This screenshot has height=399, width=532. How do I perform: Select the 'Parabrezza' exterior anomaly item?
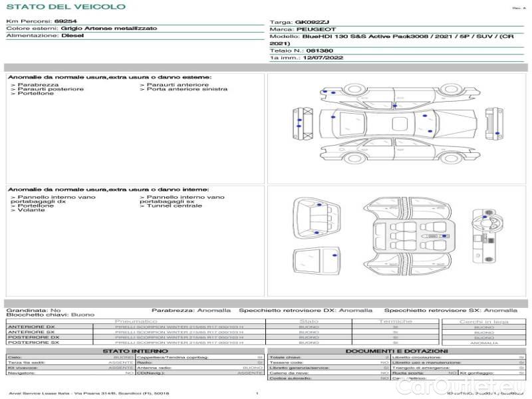click(38, 85)
